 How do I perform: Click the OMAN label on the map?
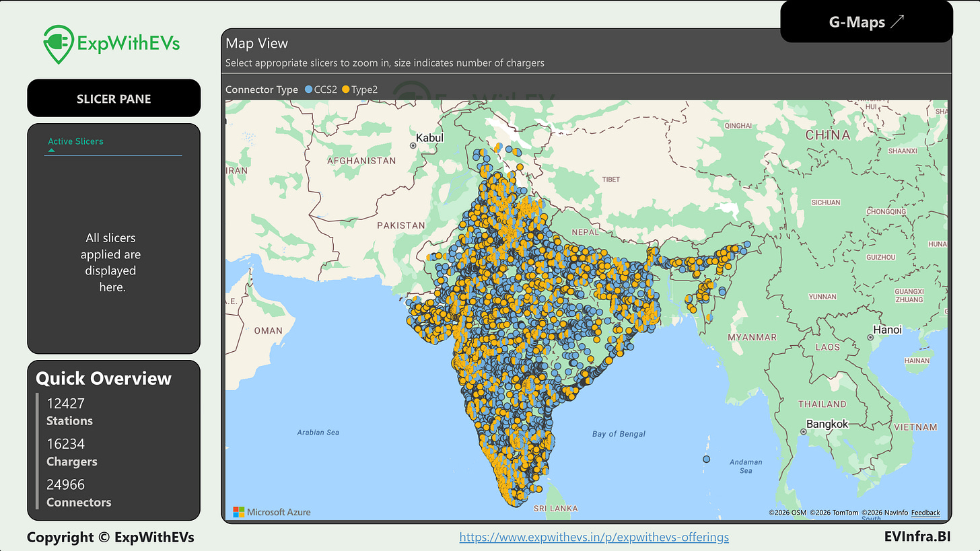(269, 330)
